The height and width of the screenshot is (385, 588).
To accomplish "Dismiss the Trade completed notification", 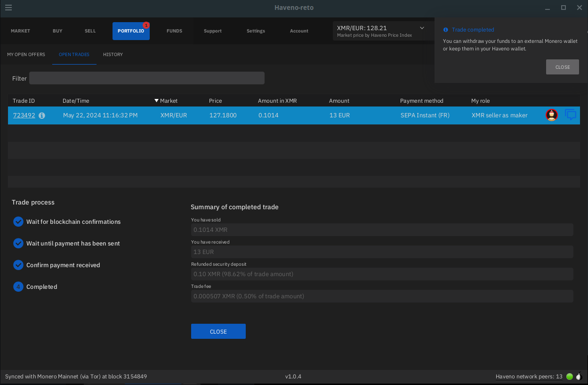I will pos(562,67).
